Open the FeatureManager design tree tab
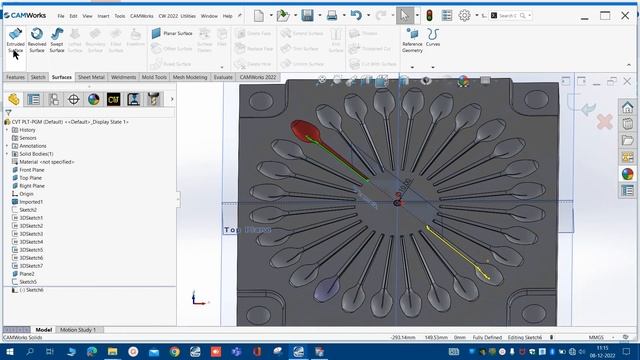 tap(13, 99)
